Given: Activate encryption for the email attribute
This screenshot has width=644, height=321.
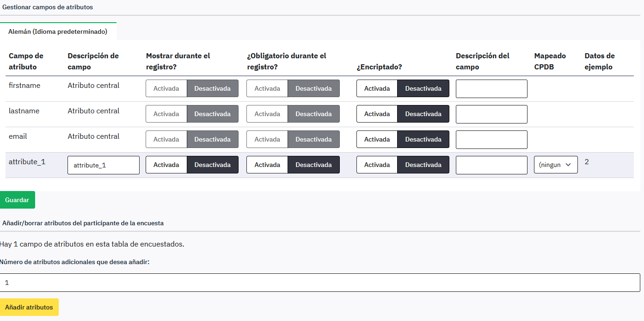Looking at the screenshot, I should click(x=377, y=139).
